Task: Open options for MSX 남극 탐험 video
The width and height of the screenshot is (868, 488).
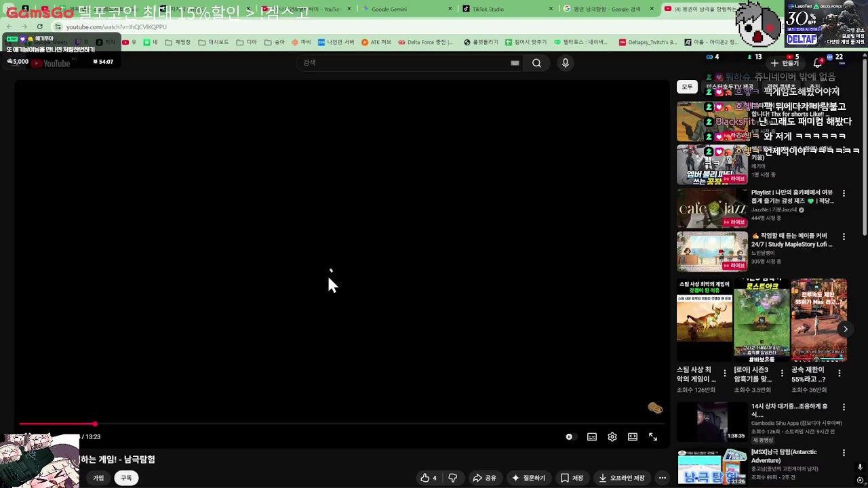Action: tap(844, 453)
